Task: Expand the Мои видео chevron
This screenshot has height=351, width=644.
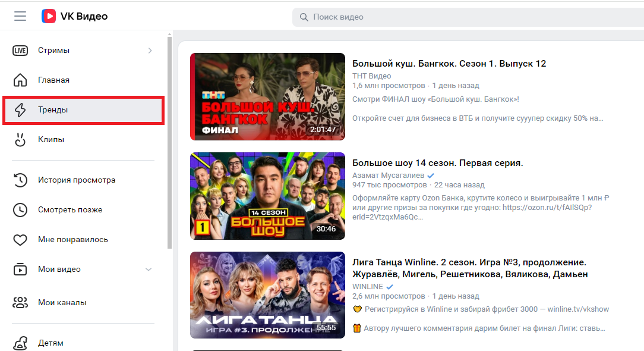Action: point(149,269)
